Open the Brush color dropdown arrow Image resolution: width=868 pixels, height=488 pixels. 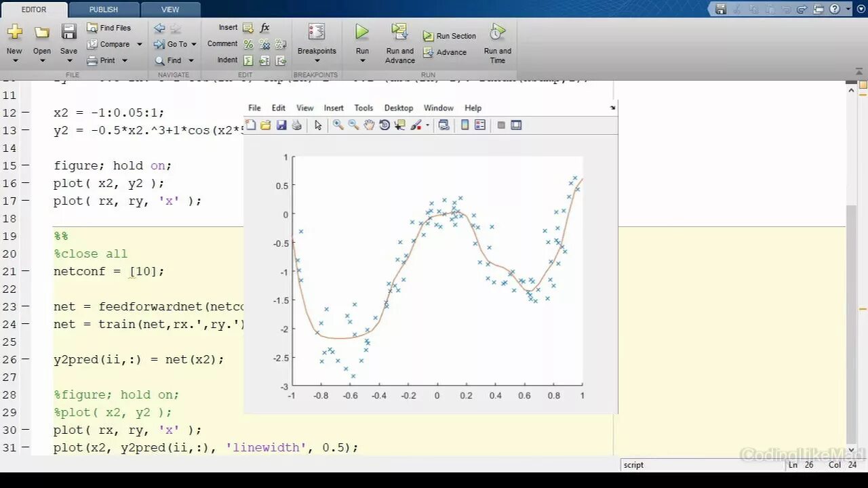point(427,125)
